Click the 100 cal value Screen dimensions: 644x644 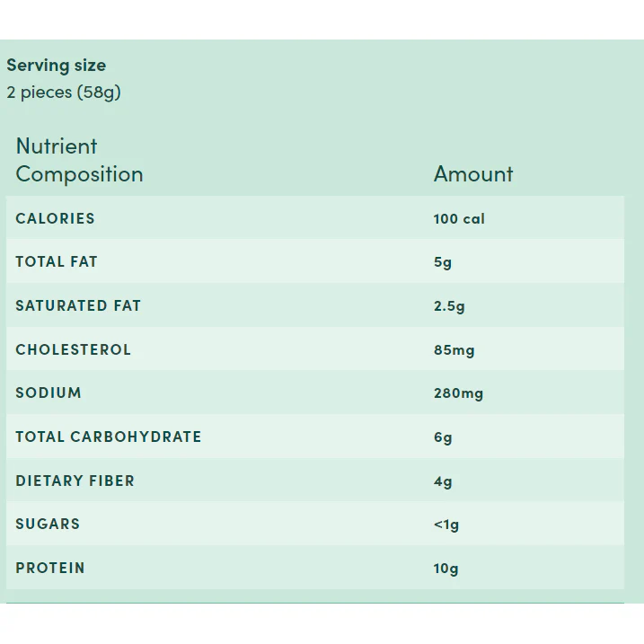tap(459, 219)
